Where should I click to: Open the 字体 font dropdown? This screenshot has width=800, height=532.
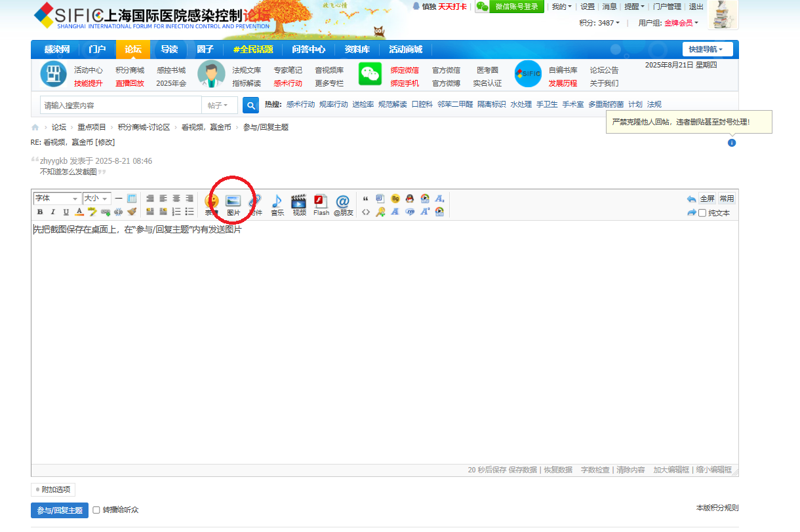click(x=57, y=199)
